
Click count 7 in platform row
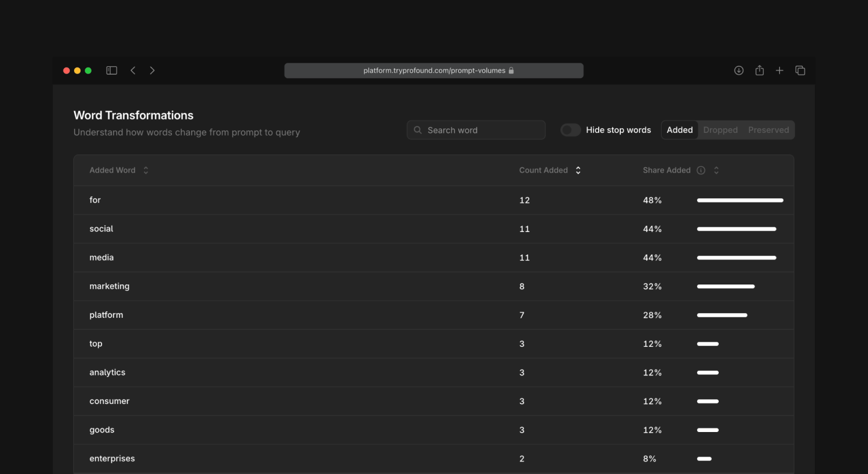coord(522,315)
